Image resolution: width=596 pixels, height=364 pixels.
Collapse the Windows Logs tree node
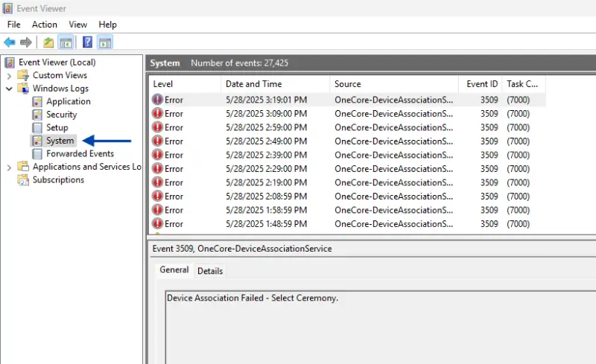(9, 89)
